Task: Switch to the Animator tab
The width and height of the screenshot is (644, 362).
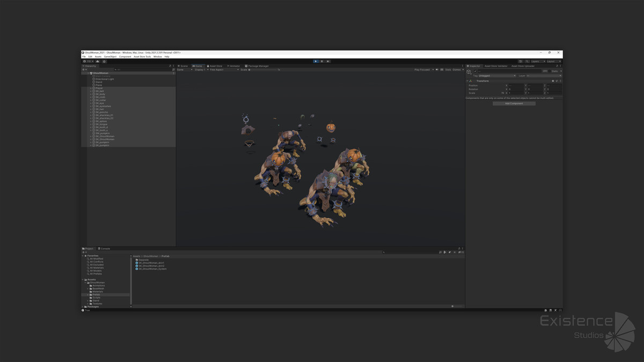Action: tap(234, 66)
